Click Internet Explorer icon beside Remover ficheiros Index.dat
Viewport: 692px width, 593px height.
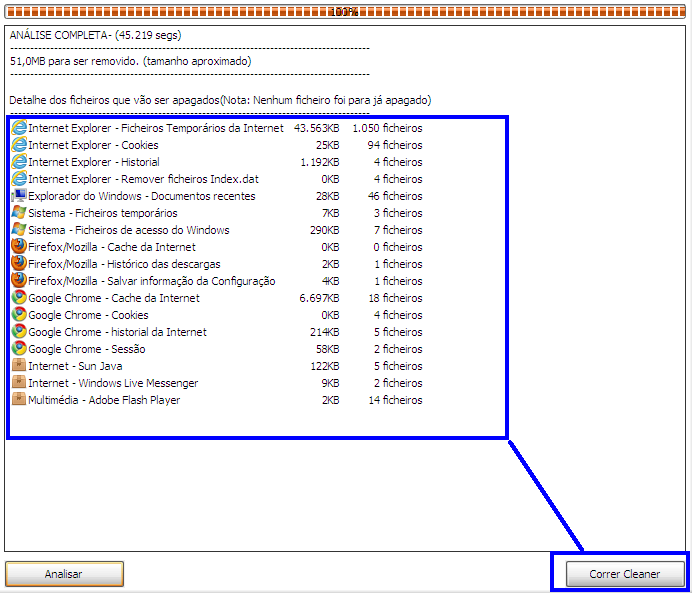[19, 179]
